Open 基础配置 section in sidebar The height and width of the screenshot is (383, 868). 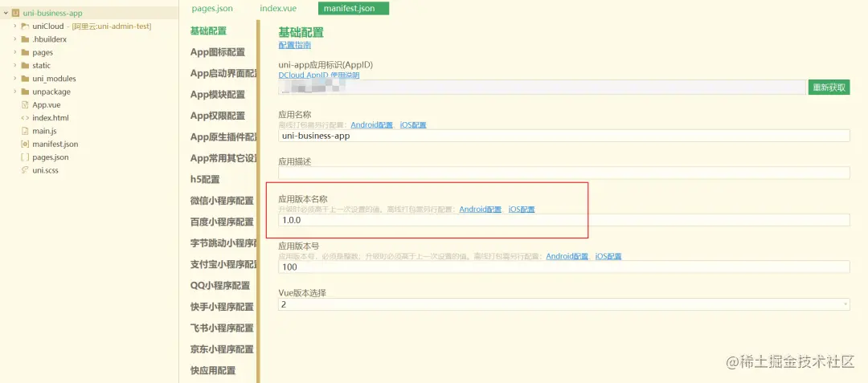click(x=208, y=31)
